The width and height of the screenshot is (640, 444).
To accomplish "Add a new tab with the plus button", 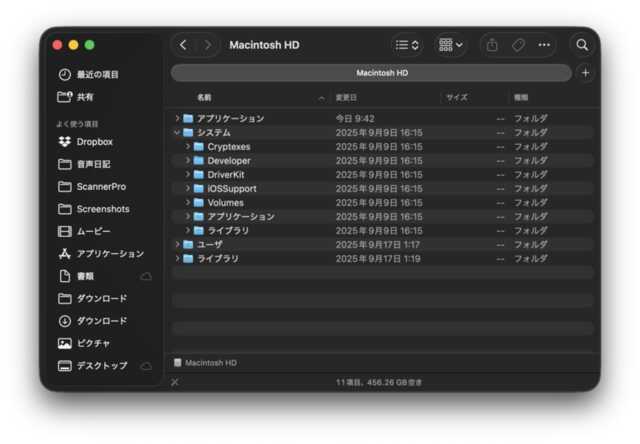I will [586, 73].
